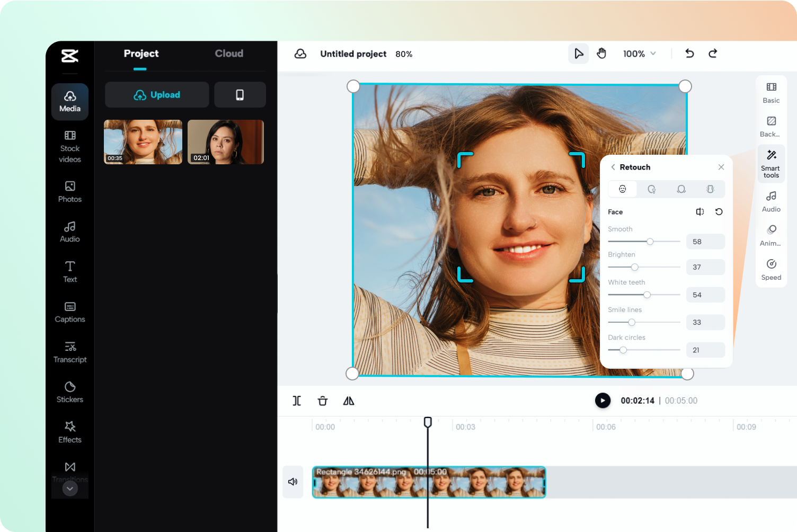Delete the selected clip with the trash icon
The image size is (797, 532).
click(323, 401)
